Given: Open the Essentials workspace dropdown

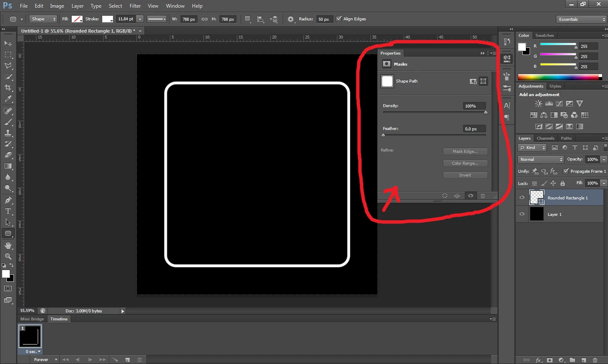Looking at the screenshot, I should point(582,19).
